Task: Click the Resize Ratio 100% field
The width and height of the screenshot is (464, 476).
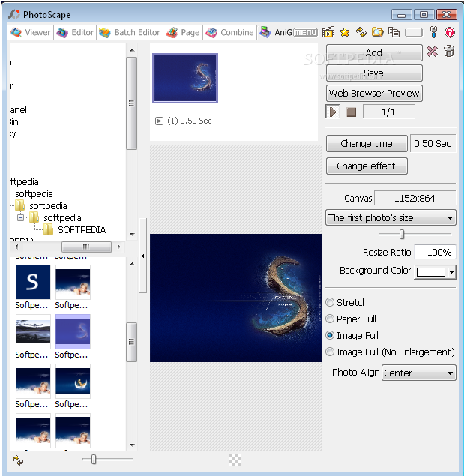Action: click(x=435, y=253)
